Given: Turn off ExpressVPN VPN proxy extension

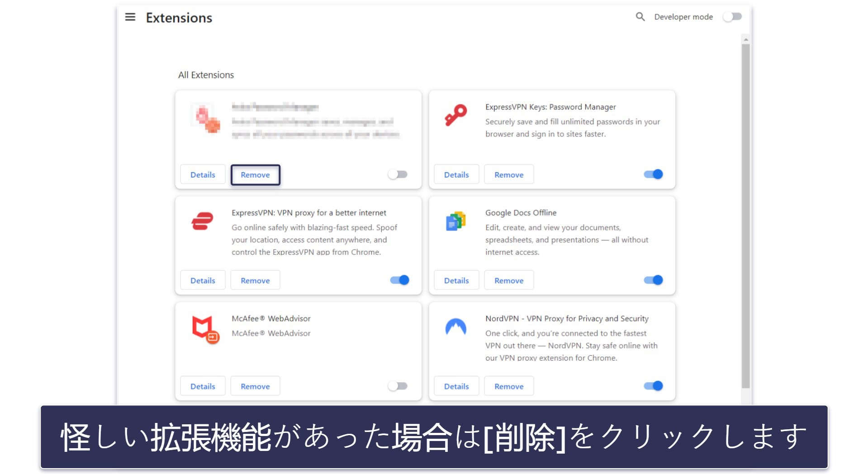Looking at the screenshot, I should (x=399, y=280).
